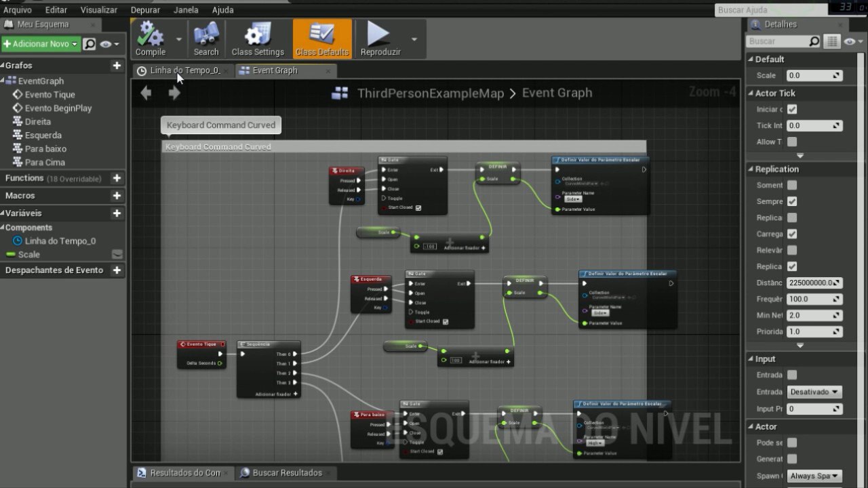The width and height of the screenshot is (868, 488).
Task: Toggle the Sempre checkbox under Replication
Action: [792, 201]
